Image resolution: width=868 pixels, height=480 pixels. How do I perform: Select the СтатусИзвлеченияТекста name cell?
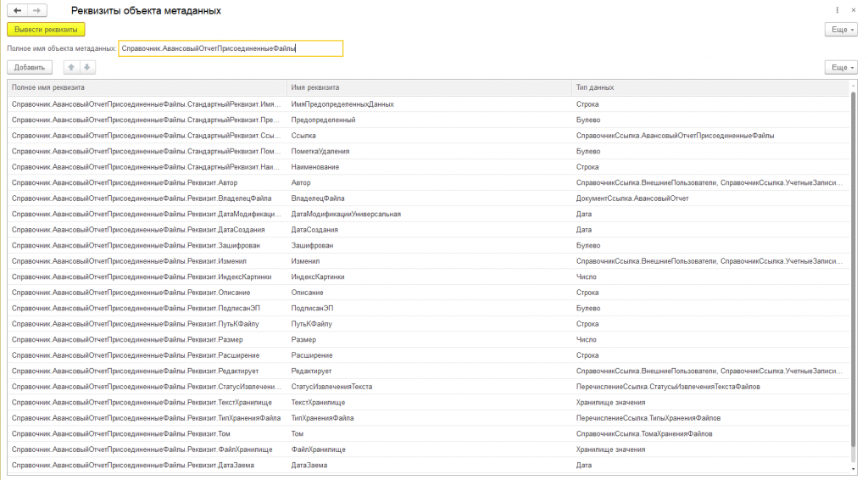pyautogui.click(x=429, y=387)
